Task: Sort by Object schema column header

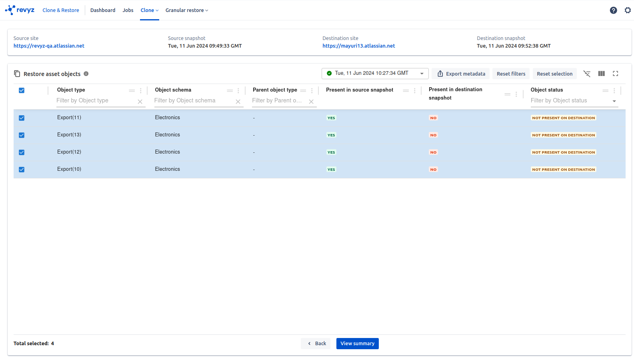Action: coord(173,90)
